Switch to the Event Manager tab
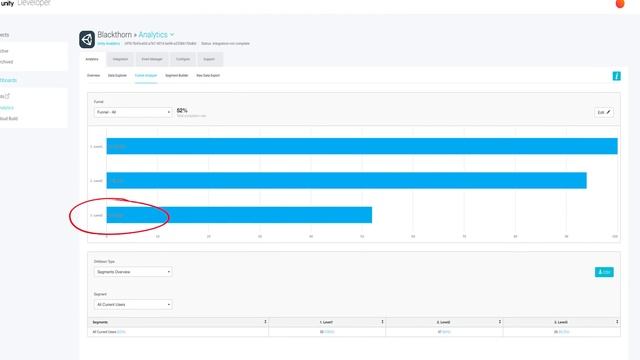 (x=152, y=59)
